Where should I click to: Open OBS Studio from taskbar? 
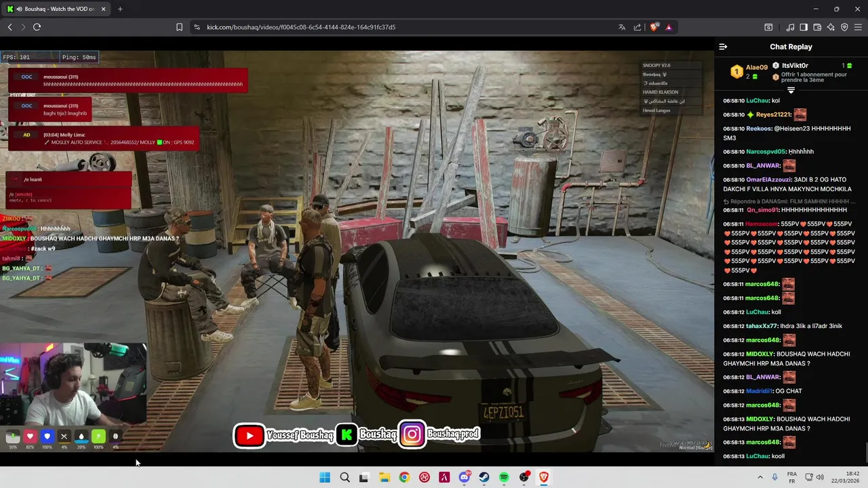click(524, 477)
